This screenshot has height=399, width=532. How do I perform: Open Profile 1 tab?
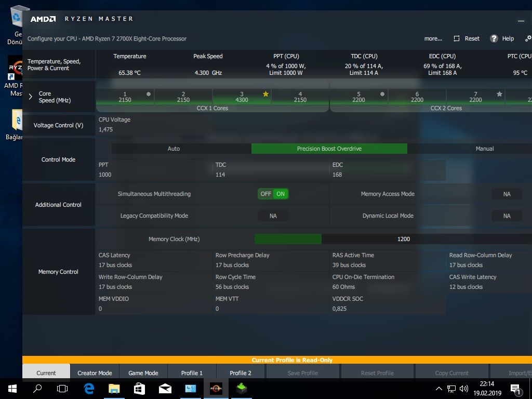tap(192, 373)
